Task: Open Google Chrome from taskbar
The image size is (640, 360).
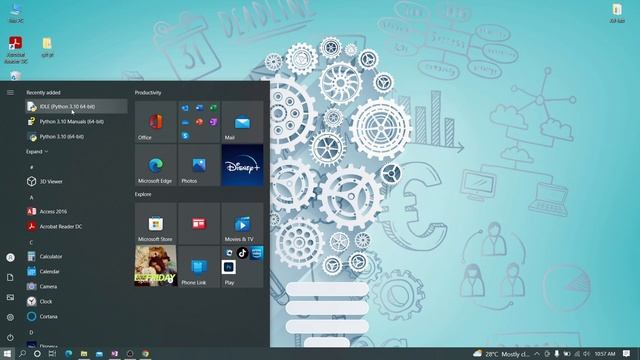Action: [x=146, y=353]
